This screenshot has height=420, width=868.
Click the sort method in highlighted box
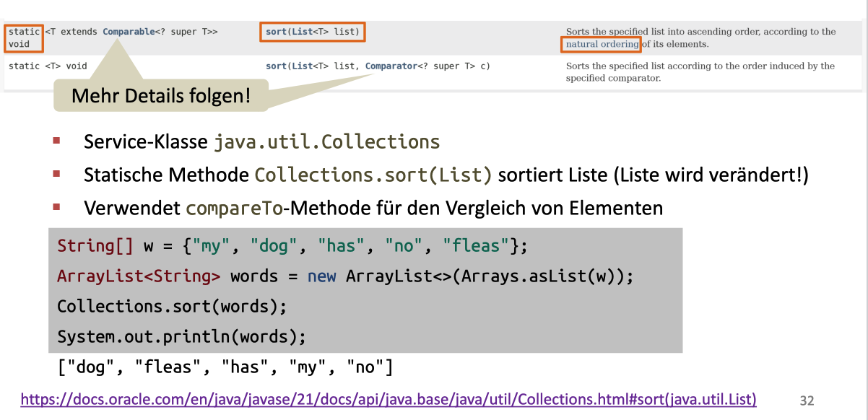275,32
